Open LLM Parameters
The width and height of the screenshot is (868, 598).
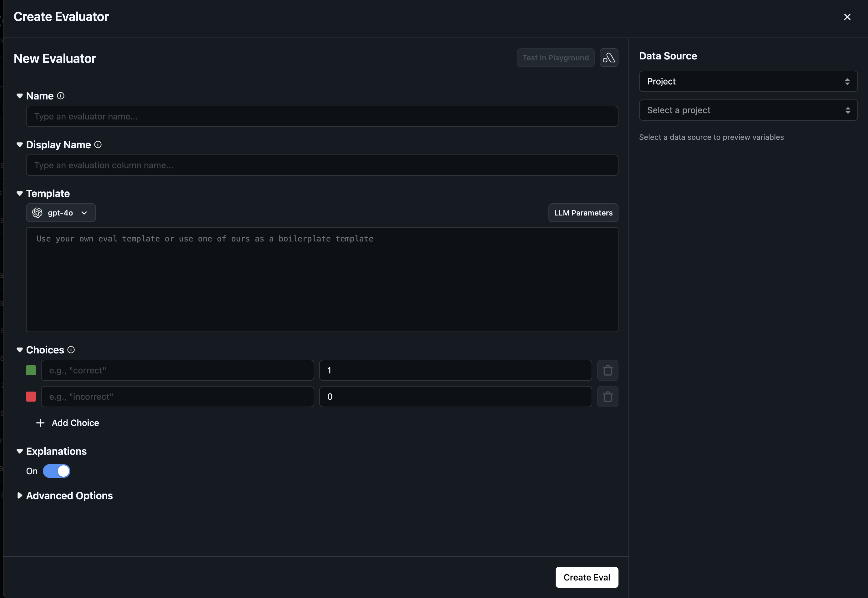(583, 213)
